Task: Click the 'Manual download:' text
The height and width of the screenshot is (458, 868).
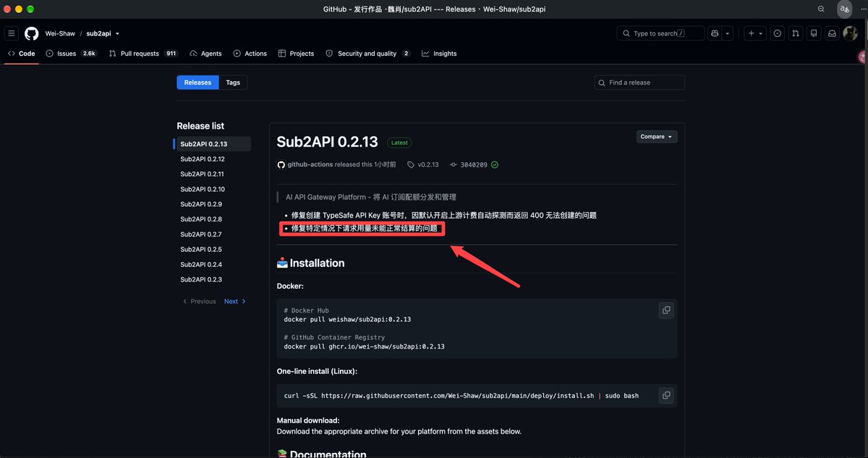Action: click(x=308, y=420)
